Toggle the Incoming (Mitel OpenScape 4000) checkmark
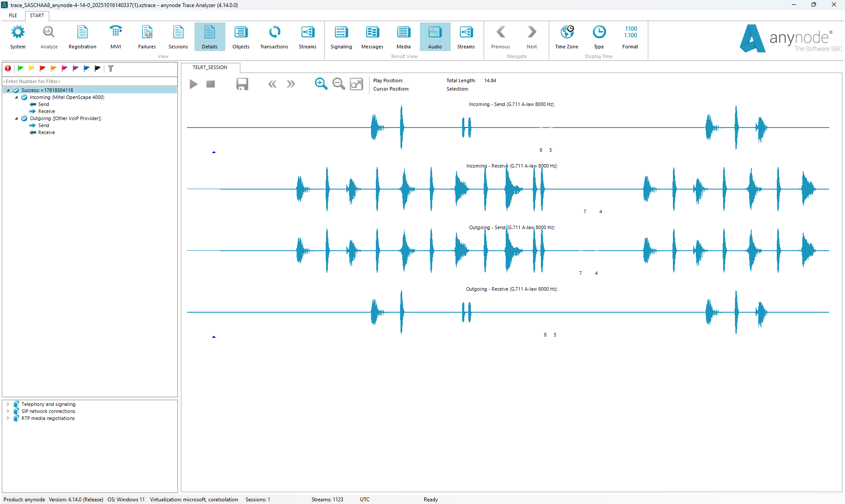 point(24,97)
